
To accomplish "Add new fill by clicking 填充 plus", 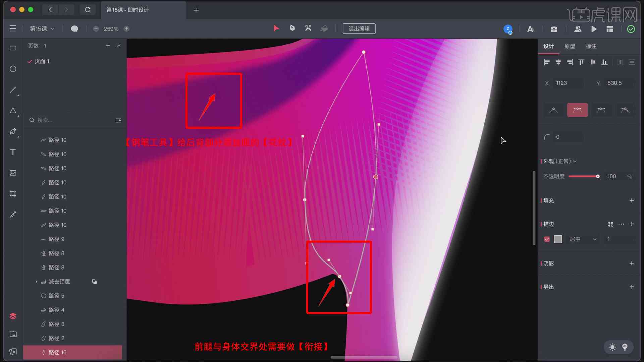I will [x=632, y=201].
